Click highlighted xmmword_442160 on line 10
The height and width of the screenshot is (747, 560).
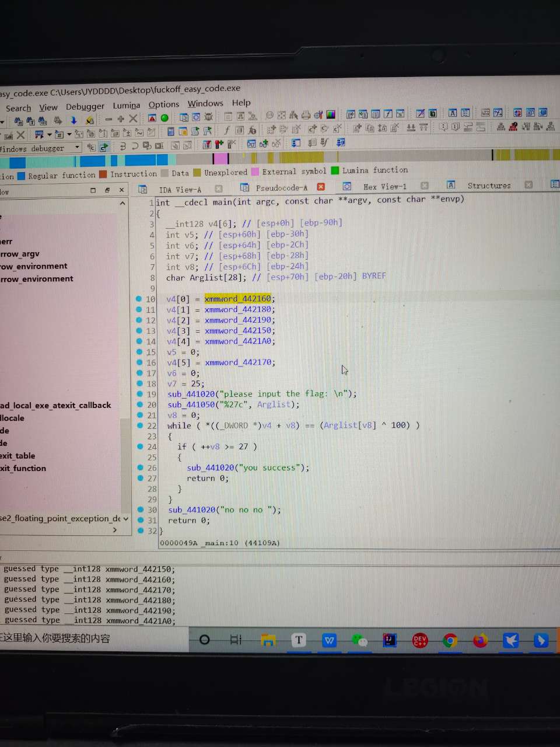pos(237,299)
